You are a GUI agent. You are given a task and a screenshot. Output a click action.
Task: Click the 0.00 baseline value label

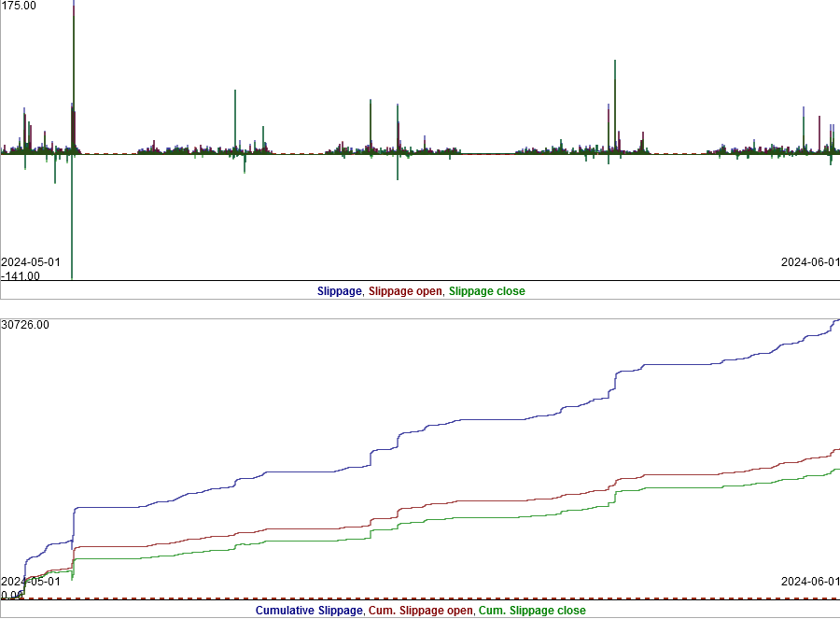[x=11, y=592]
